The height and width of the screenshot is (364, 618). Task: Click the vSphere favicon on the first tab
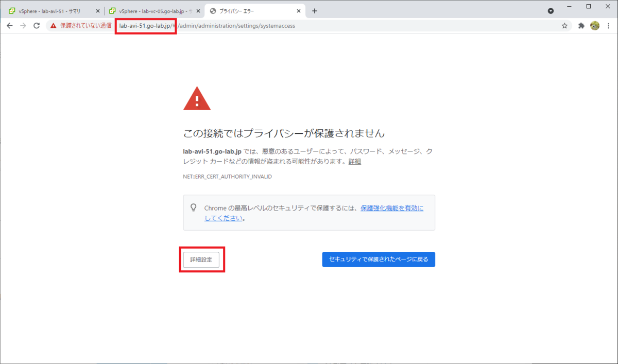point(12,10)
